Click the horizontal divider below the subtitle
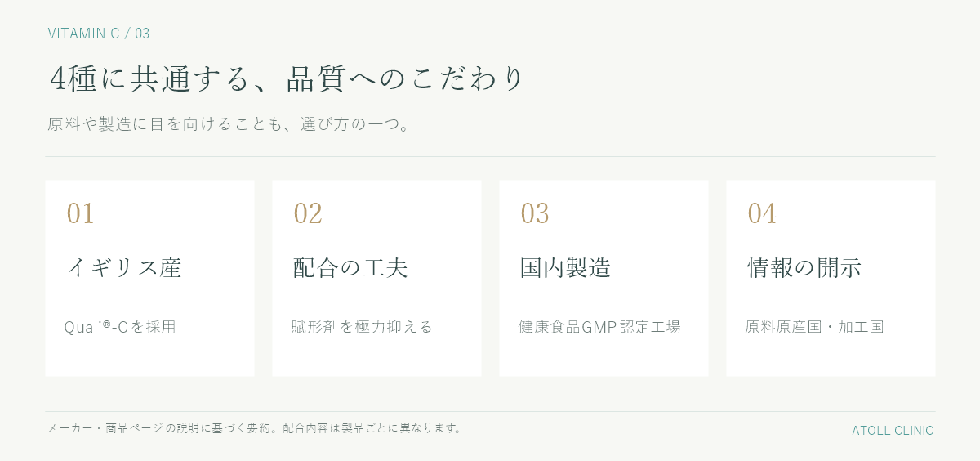The width and height of the screenshot is (980, 461). click(490, 156)
